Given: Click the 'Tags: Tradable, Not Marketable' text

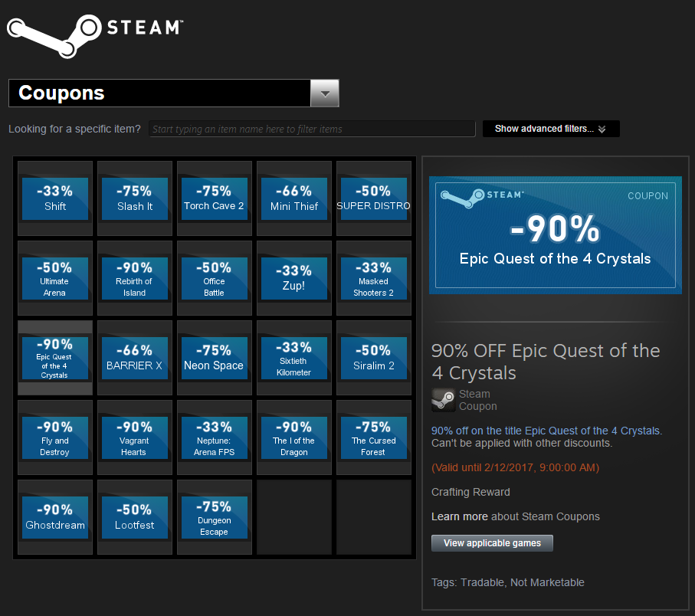Looking at the screenshot, I should (508, 582).
